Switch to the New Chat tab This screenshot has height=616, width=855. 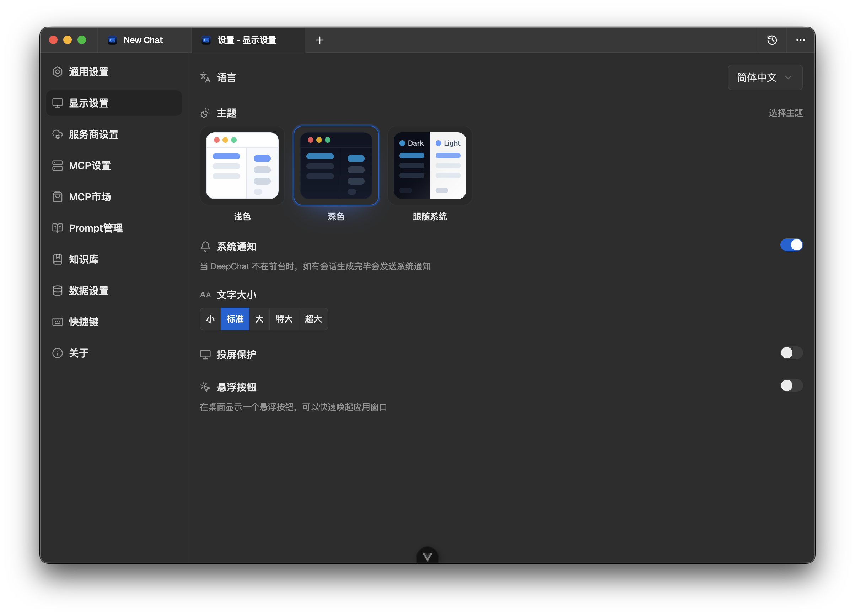coord(143,40)
